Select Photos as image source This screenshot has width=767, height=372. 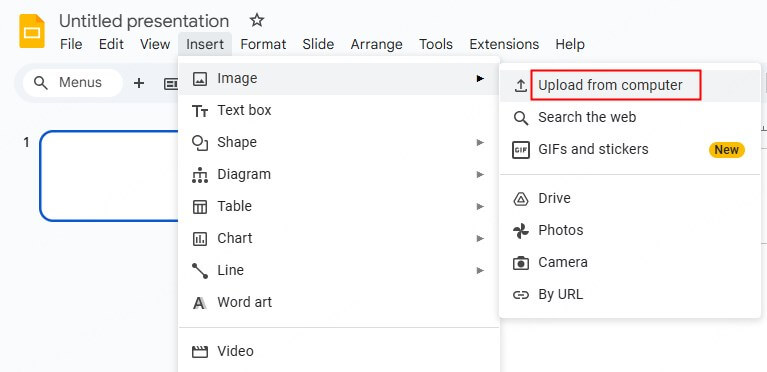[630, 230]
